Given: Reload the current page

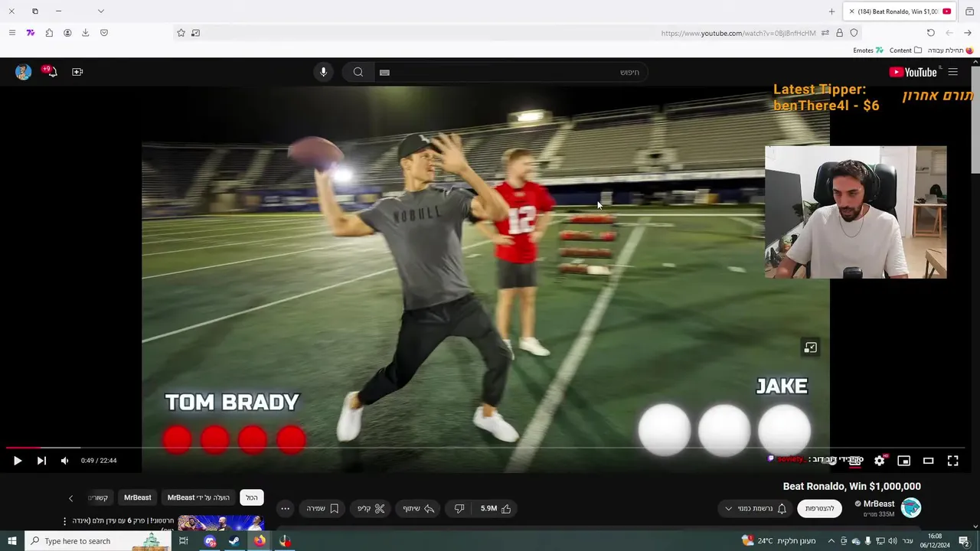Looking at the screenshot, I should click(931, 33).
